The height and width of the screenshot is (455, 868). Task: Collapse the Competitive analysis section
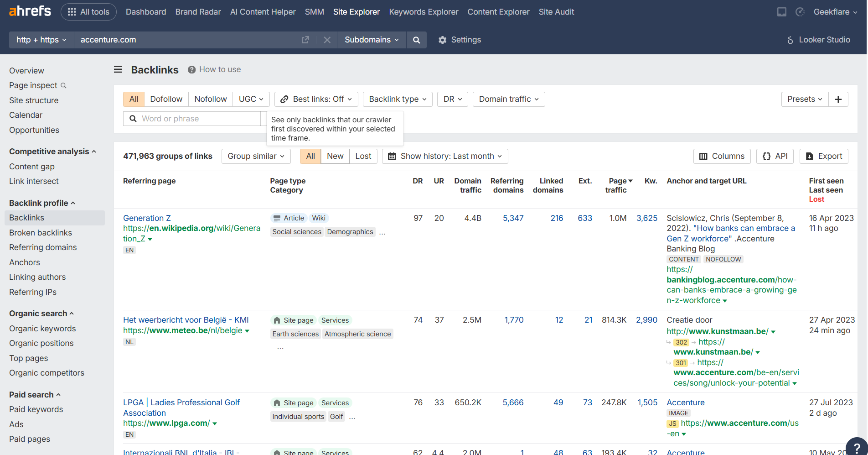click(x=52, y=152)
